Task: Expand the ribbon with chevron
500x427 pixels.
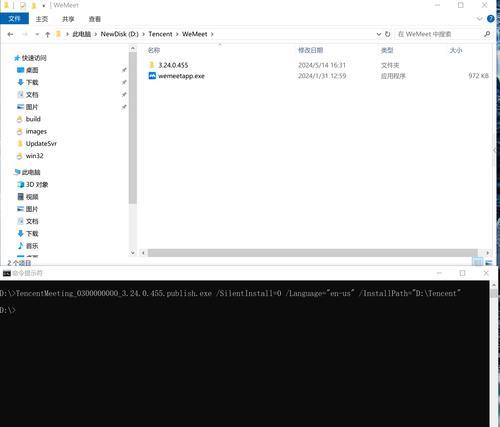Action: tap(479, 19)
